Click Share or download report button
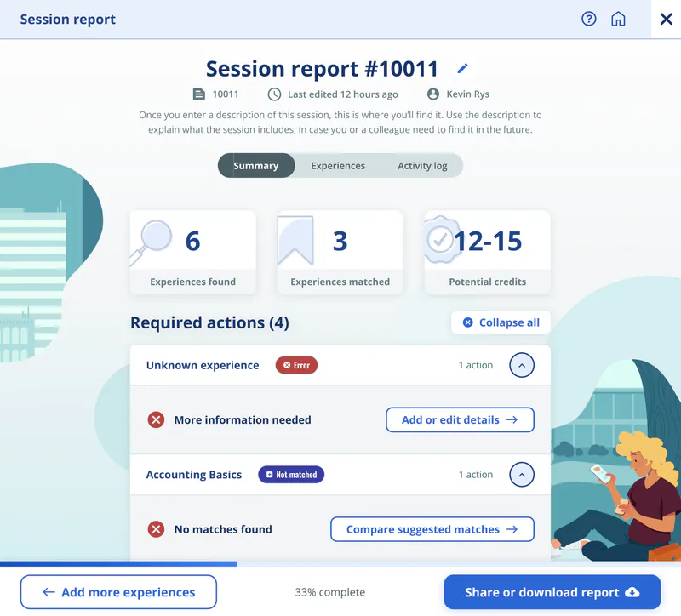This screenshot has height=616, width=681. [x=552, y=592]
